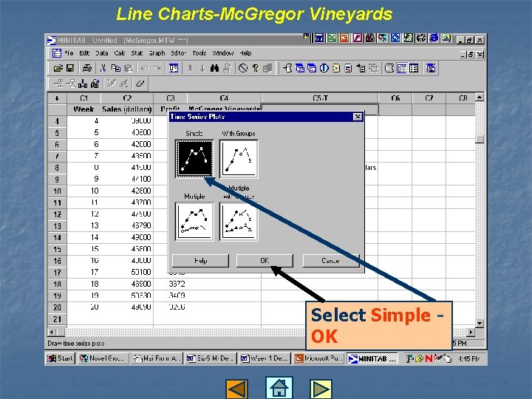Open the Window menu
The height and width of the screenshot is (399, 532).
(x=223, y=53)
